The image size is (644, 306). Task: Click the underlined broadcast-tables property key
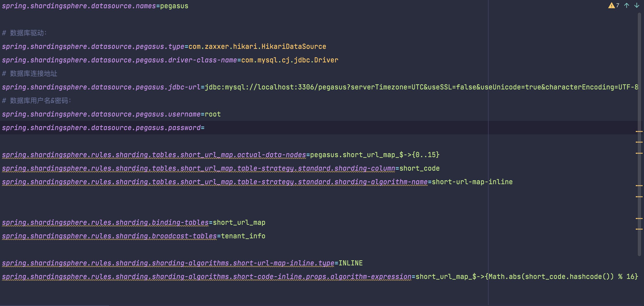(184, 236)
